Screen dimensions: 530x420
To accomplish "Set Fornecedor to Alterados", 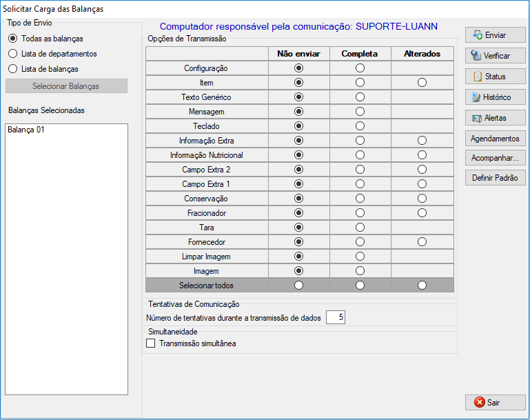I will (x=422, y=242).
